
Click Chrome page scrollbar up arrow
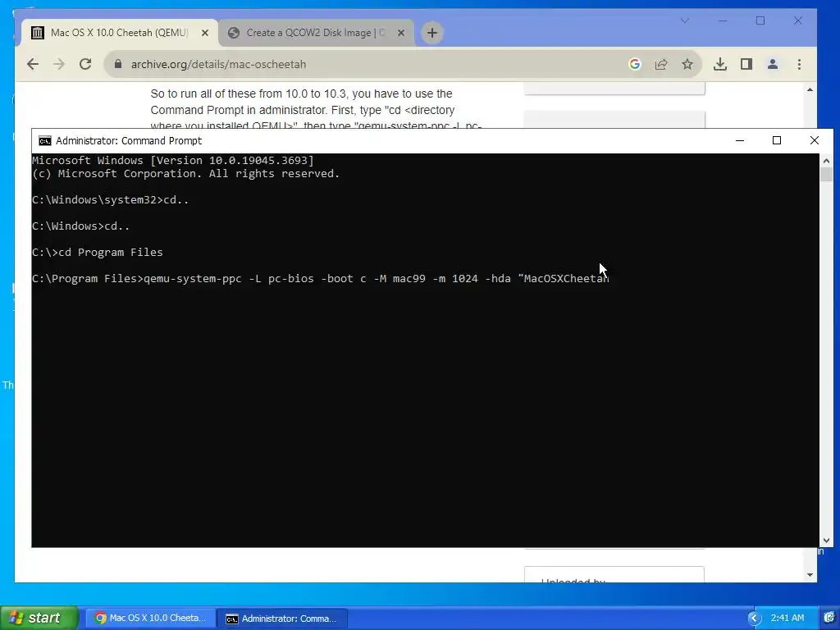tap(810, 89)
